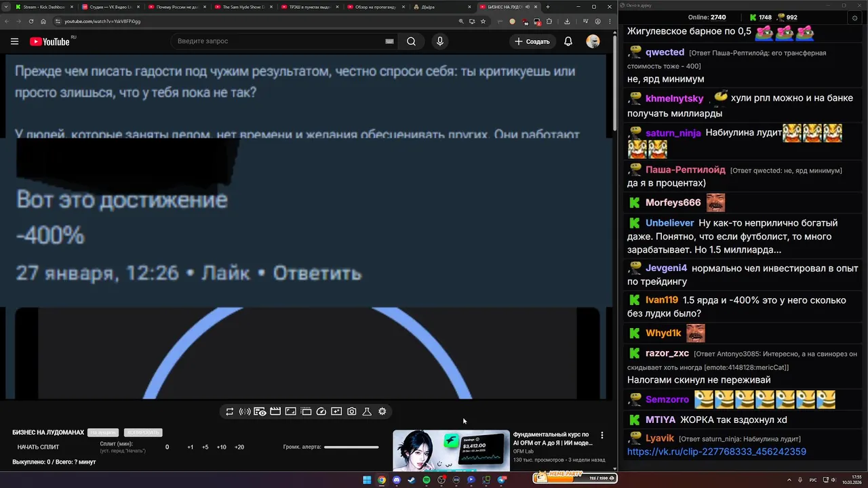868x488 pixels.
Task: Click the Создать button
Action: click(x=532, y=41)
